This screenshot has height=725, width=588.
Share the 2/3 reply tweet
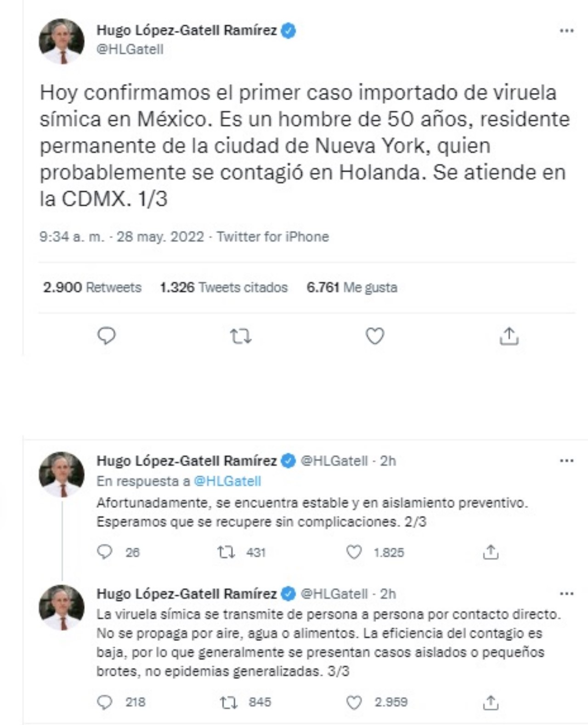pyautogui.click(x=490, y=552)
